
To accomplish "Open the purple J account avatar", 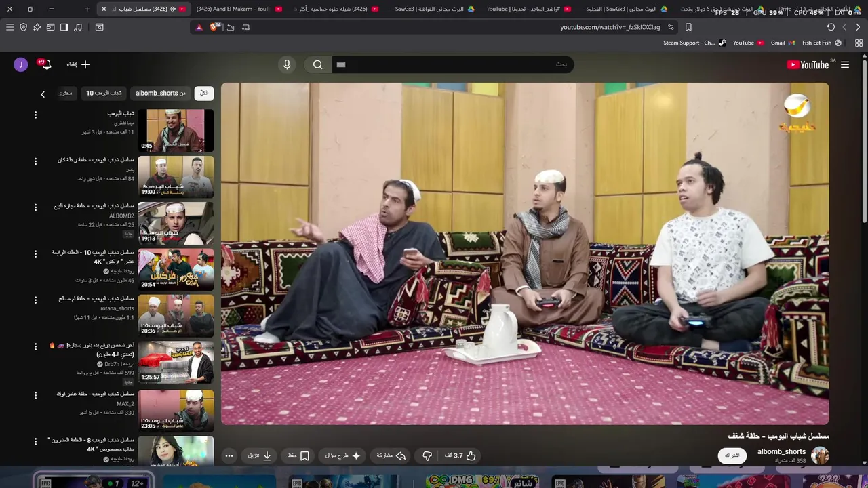I will tap(20, 64).
